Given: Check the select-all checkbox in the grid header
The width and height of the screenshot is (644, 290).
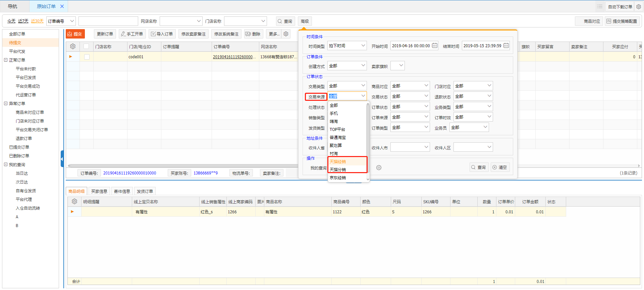Looking at the screenshot, I should (x=87, y=47).
